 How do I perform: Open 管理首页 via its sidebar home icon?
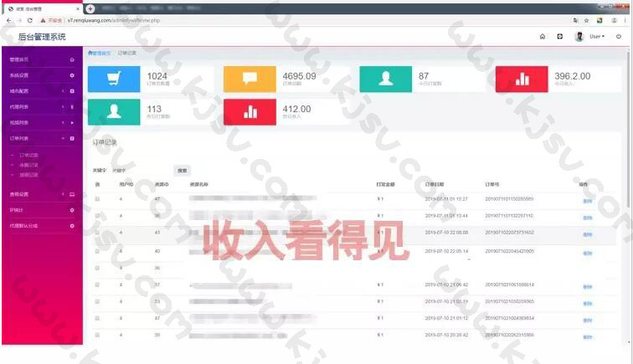tap(72, 59)
